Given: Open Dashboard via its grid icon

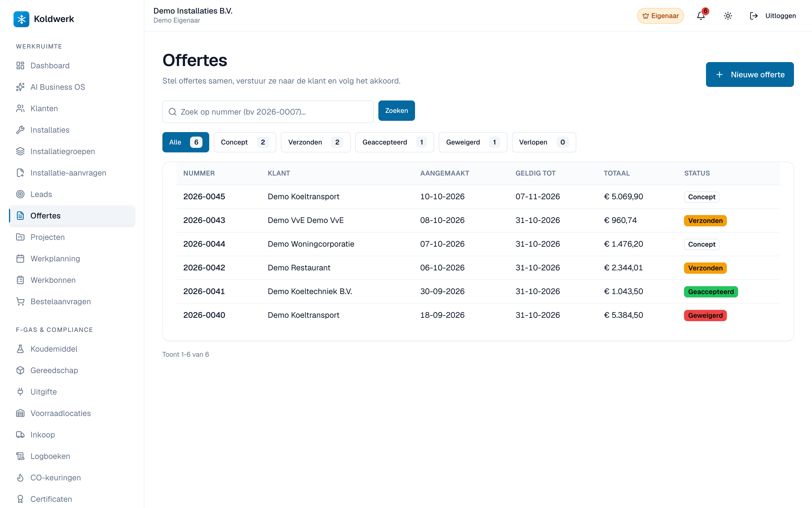Looking at the screenshot, I should (20, 65).
